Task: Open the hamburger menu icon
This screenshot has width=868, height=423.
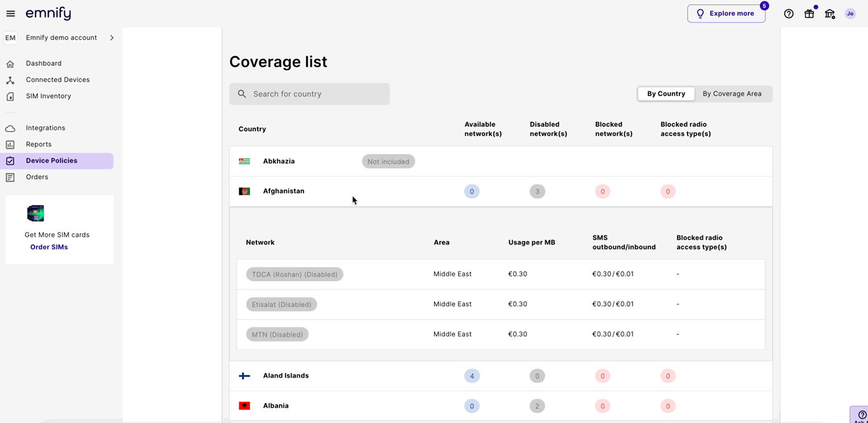Action: click(x=10, y=13)
